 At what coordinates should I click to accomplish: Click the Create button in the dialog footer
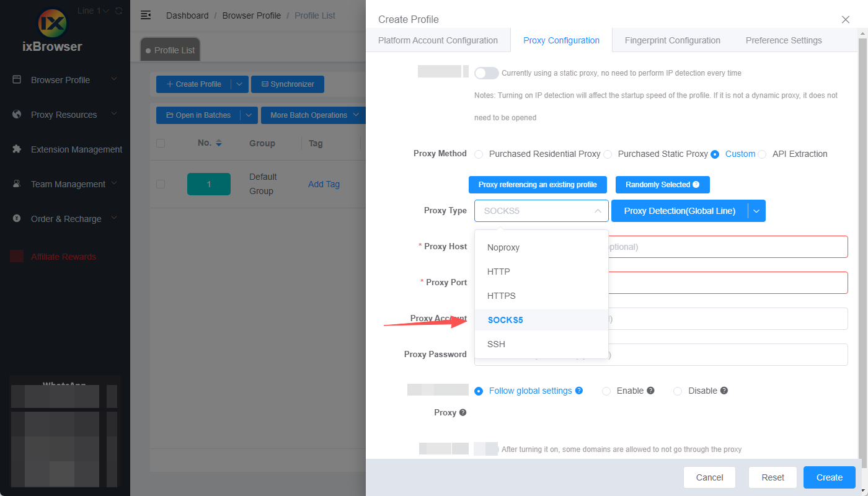pos(829,477)
